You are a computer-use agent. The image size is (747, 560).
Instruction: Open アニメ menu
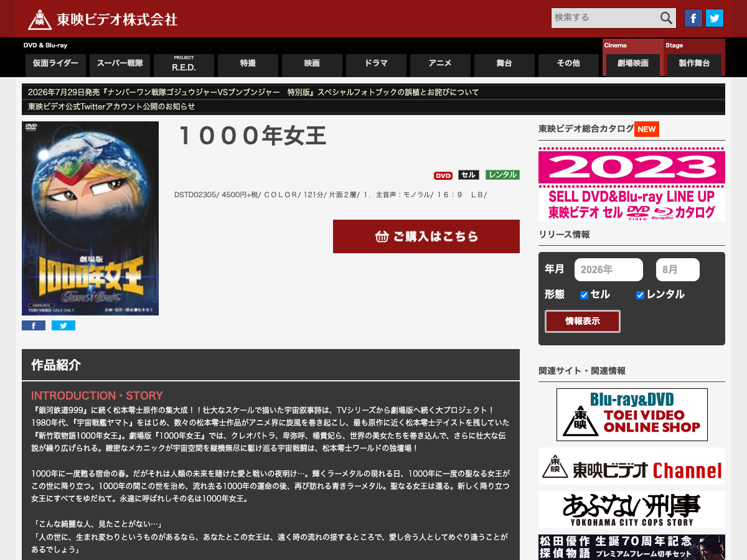[440, 64]
